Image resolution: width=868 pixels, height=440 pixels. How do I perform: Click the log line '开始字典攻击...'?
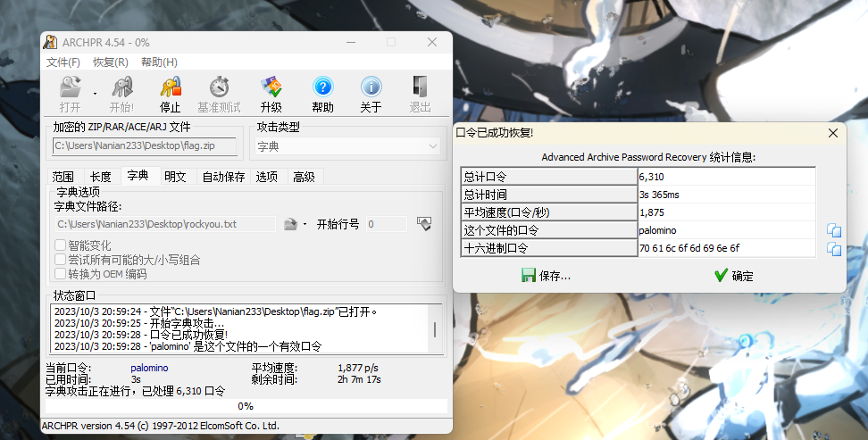pyautogui.click(x=139, y=323)
